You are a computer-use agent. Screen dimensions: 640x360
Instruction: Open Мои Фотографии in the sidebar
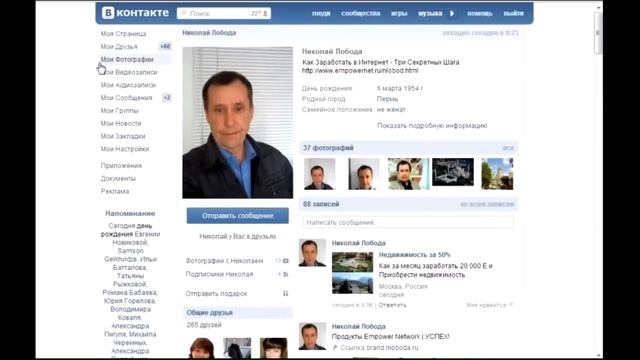point(127,60)
